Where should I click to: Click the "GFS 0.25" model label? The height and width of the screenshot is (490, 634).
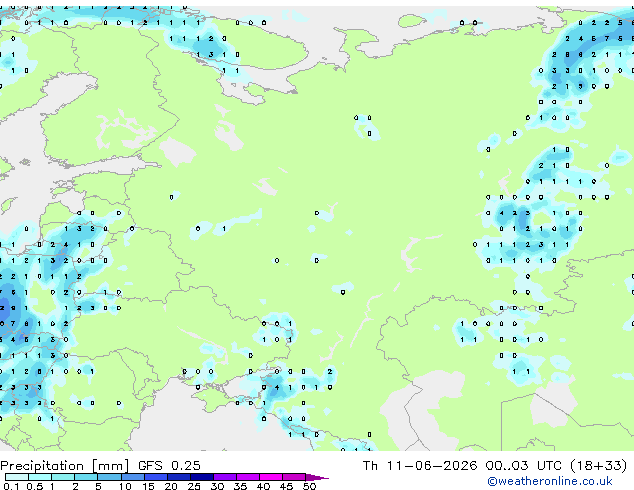(169, 466)
